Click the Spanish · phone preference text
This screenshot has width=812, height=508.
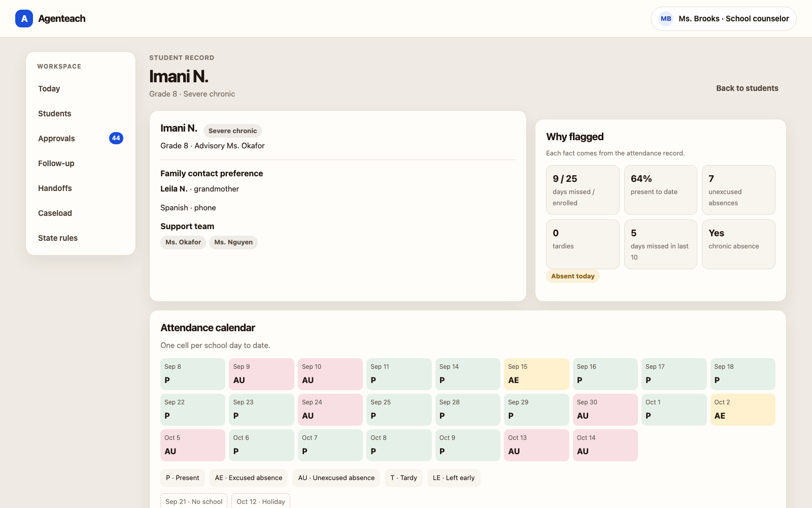click(188, 208)
